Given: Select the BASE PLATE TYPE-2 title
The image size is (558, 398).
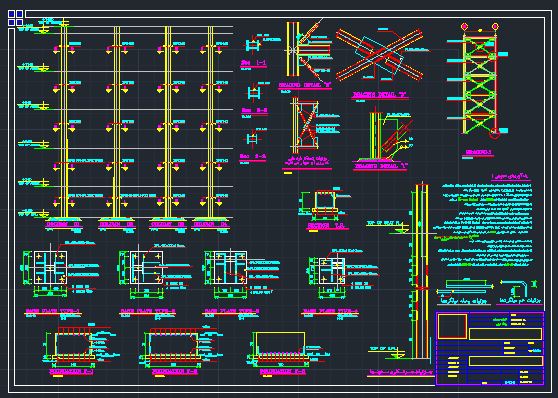Looking at the screenshot, I should coord(148,311).
